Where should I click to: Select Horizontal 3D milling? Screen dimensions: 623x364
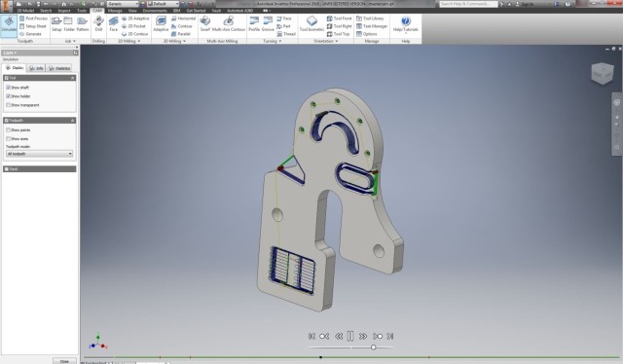(x=183, y=18)
